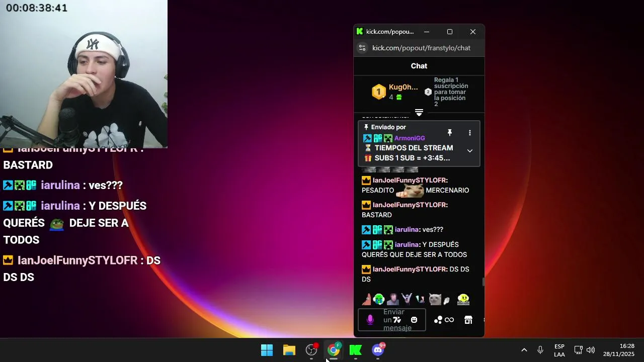This screenshot has width=644, height=362.
Task: Click the purple microphone icon in chat input
Action: [370, 320]
